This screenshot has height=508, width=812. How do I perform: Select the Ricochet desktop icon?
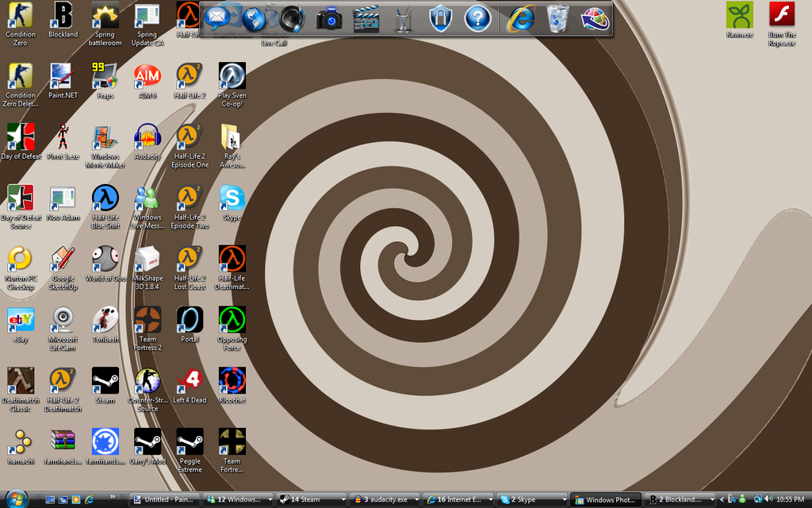click(x=232, y=386)
